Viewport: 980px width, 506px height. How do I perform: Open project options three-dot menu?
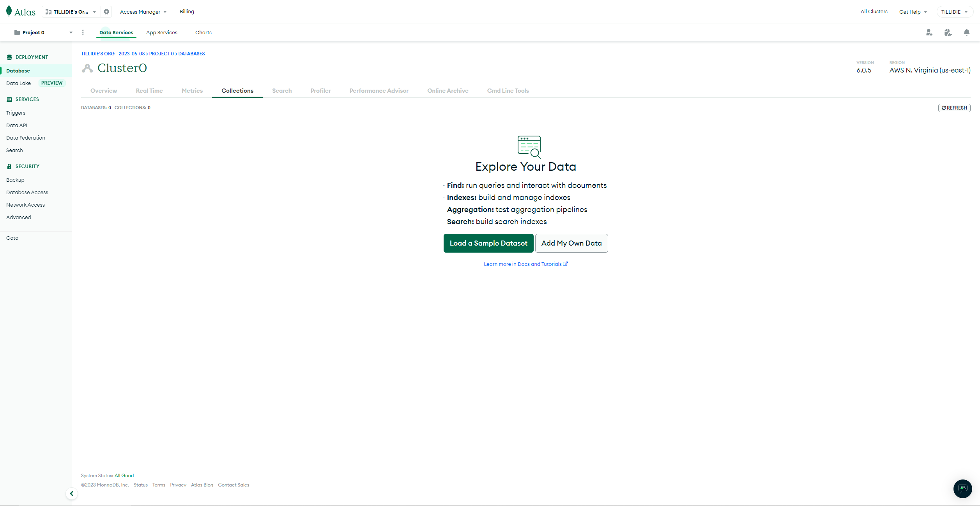point(83,32)
